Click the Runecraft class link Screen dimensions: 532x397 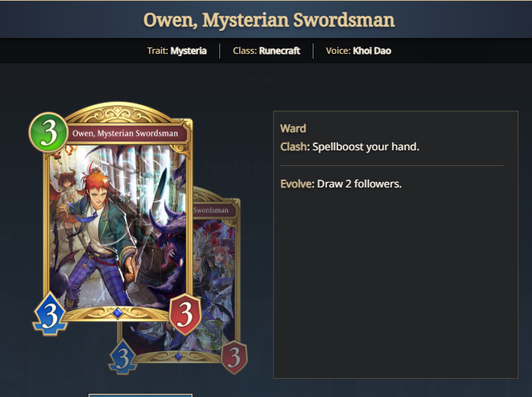(279, 51)
